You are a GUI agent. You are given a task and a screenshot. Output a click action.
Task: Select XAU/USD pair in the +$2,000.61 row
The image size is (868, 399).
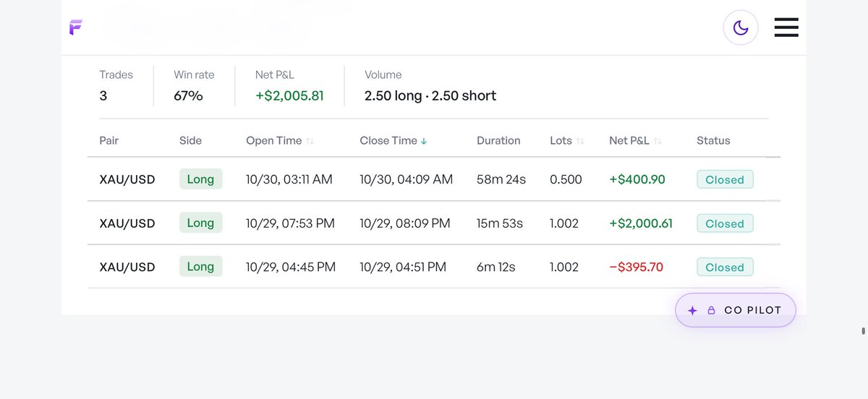(x=127, y=223)
